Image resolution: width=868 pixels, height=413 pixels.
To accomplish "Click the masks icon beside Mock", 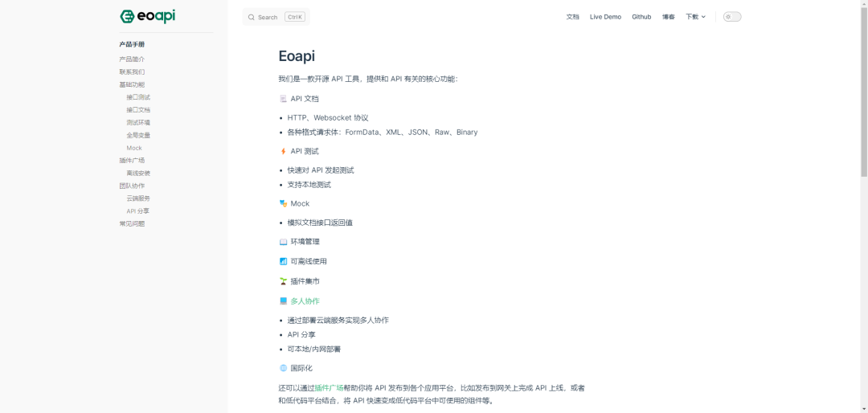I will point(283,204).
